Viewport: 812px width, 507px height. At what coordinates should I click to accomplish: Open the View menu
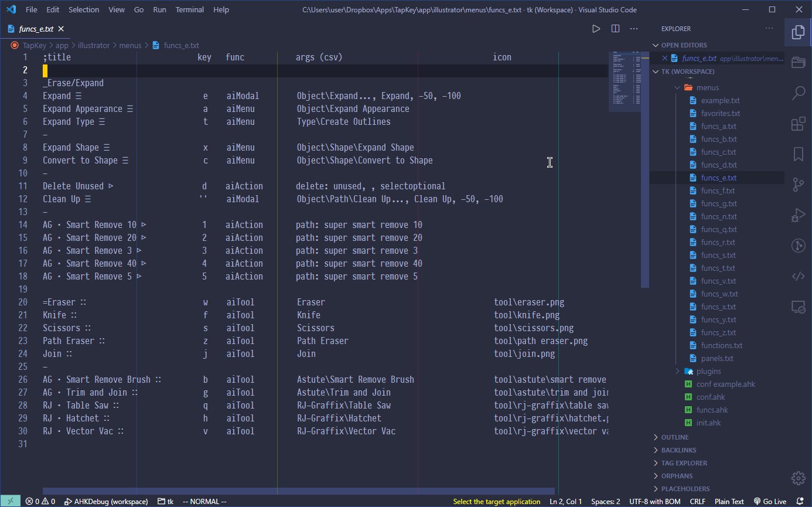[117, 10]
